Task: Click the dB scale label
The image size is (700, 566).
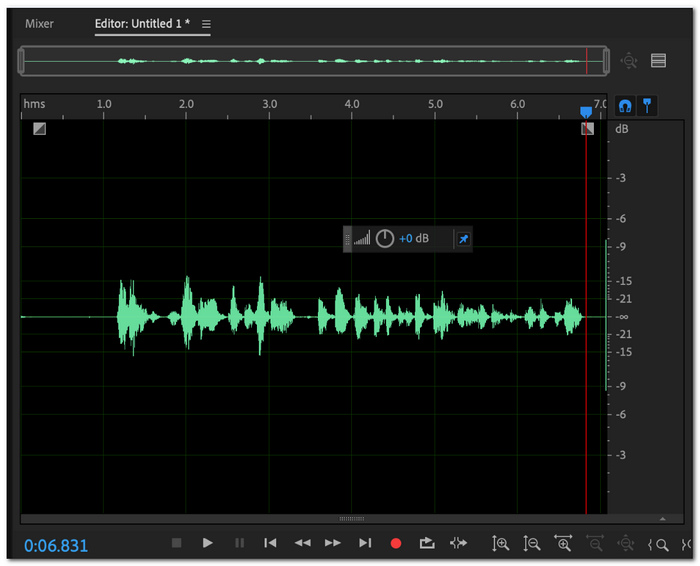Action: click(x=621, y=129)
